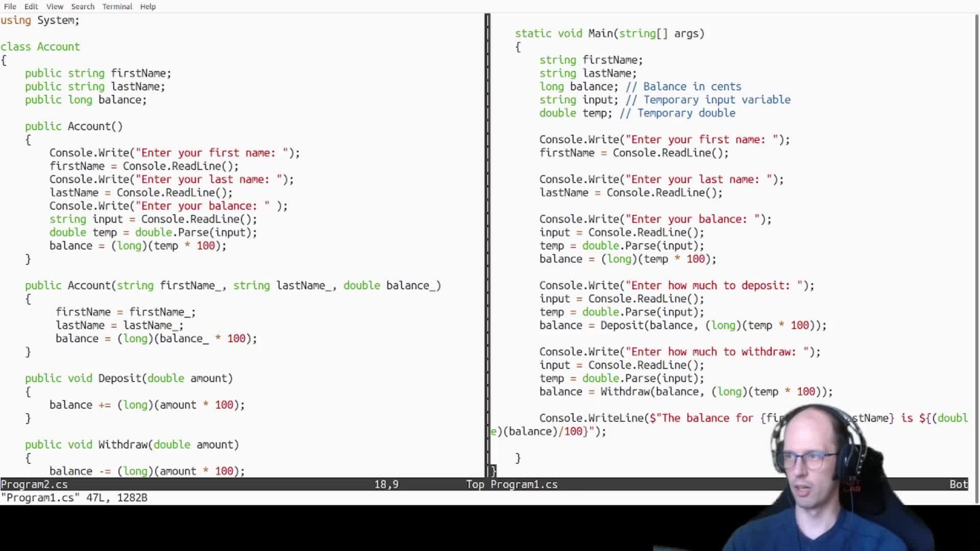Click the '// Balance in cents' comment
Image resolution: width=980 pixels, height=551 pixels.
click(684, 87)
